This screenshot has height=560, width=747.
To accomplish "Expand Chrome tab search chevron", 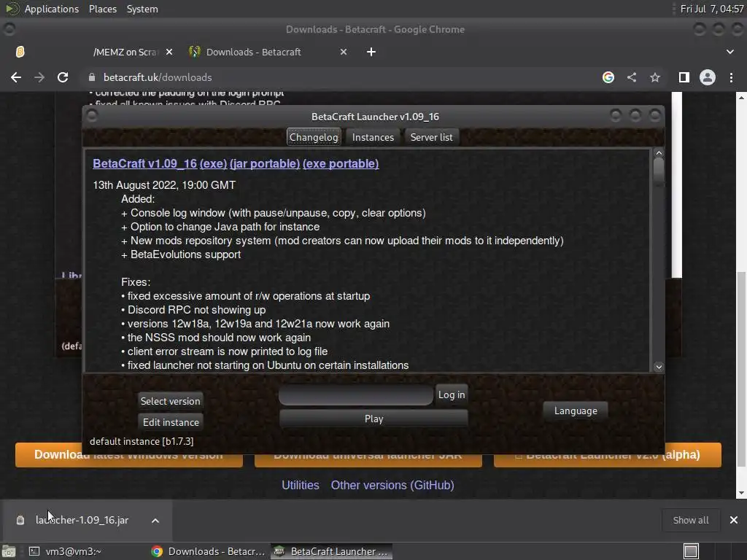I will coord(729,52).
